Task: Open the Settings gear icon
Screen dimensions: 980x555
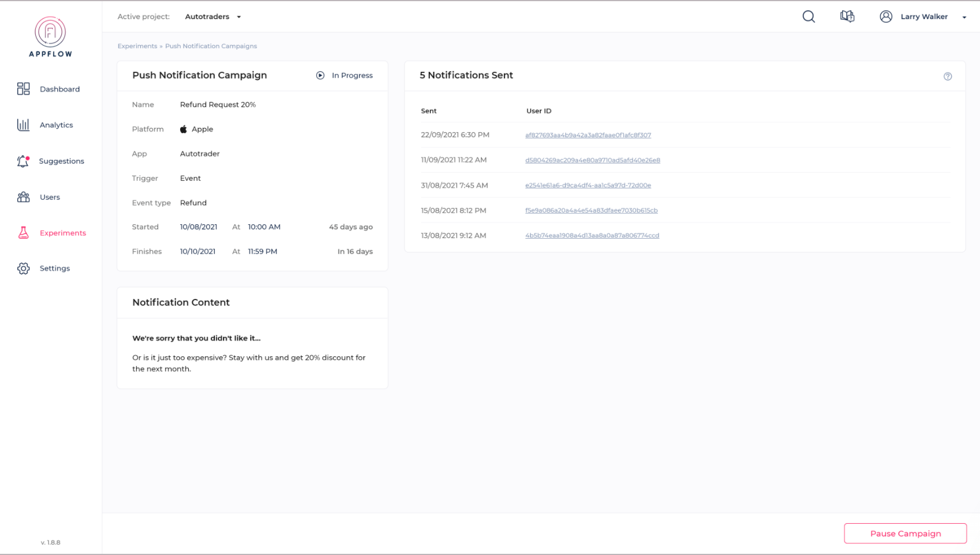Action: pyautogui.click(x=23, y=268)
